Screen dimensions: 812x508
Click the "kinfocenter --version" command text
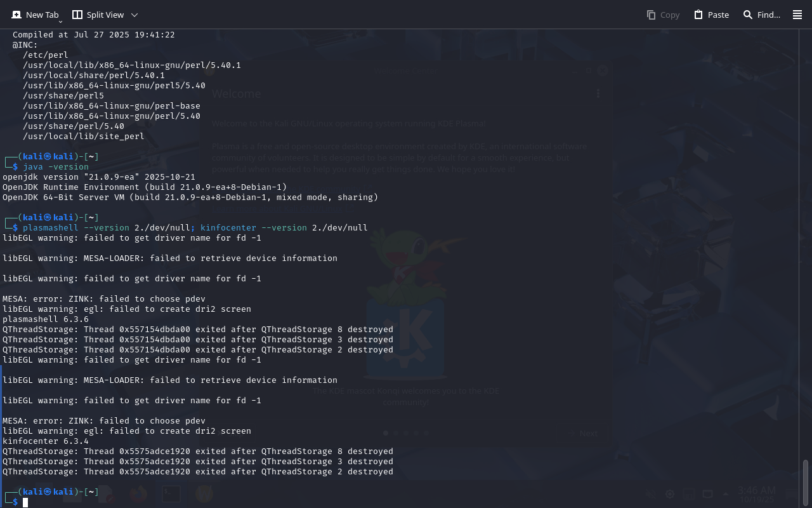(253, 228)
